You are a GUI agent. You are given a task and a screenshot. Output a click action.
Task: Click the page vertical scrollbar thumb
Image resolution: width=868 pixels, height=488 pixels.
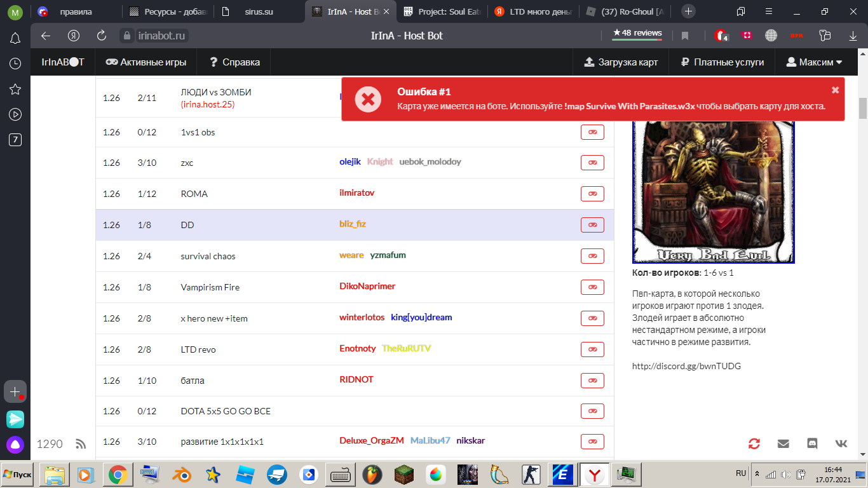click(x=862, y=109)
